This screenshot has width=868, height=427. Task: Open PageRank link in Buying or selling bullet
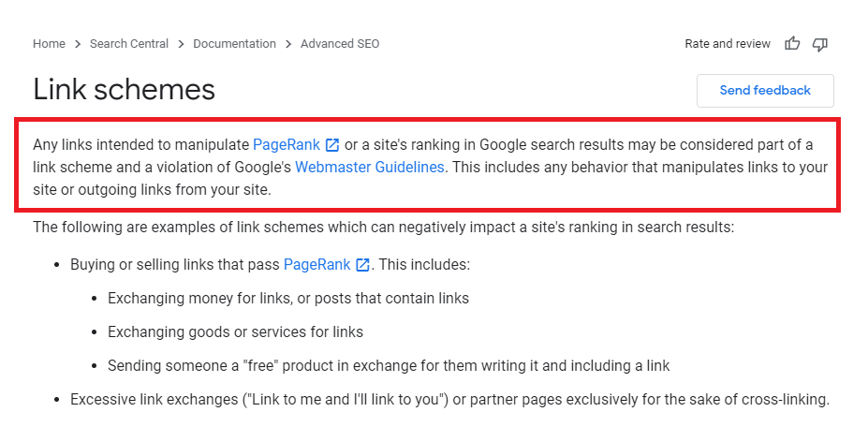click(x=316, y=265)
